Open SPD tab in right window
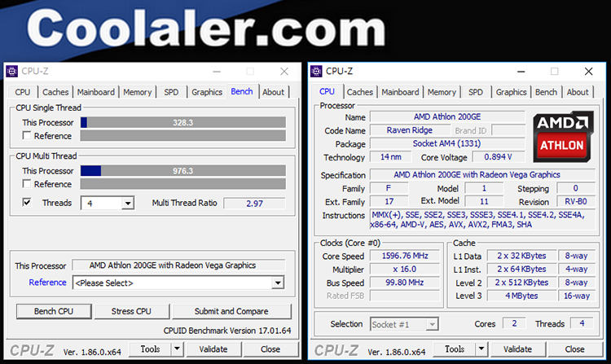The width and height of the screenshot is (611, 364). coord(476,92)
